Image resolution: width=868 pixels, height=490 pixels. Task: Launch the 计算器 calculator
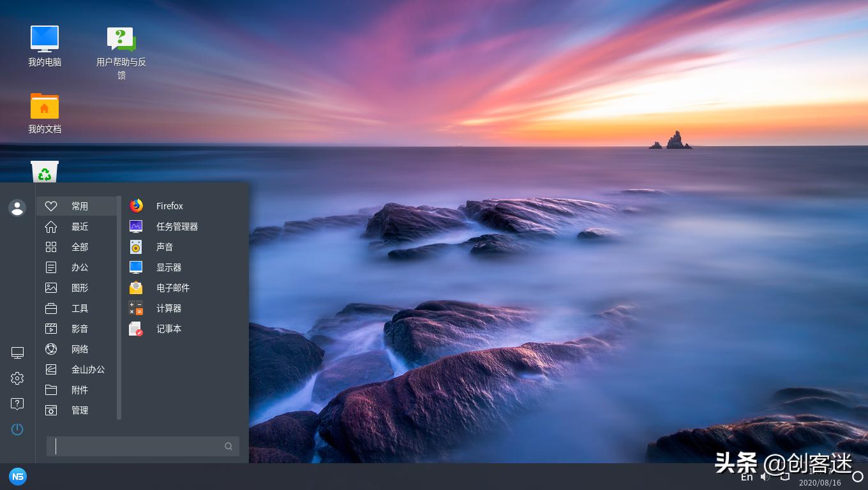coord(168,308)
